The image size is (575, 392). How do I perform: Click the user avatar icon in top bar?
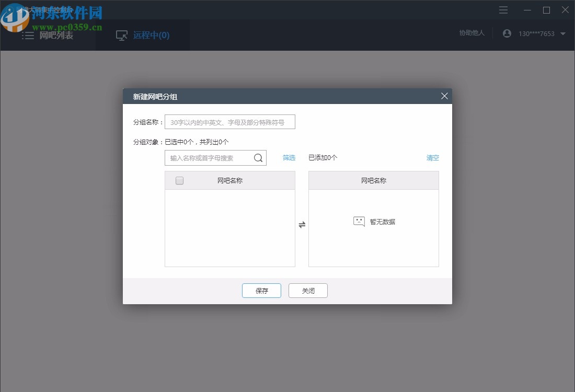click(x=507, y=33)
